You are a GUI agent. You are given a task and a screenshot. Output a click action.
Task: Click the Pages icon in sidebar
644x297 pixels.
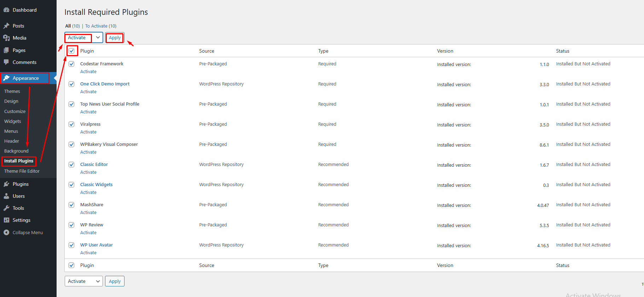tap(6, 50)
